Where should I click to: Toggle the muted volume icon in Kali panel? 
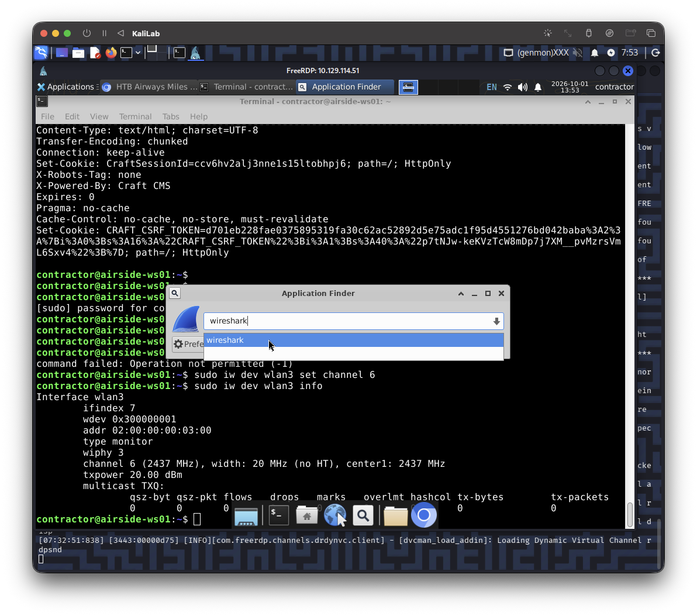point(578,53)
